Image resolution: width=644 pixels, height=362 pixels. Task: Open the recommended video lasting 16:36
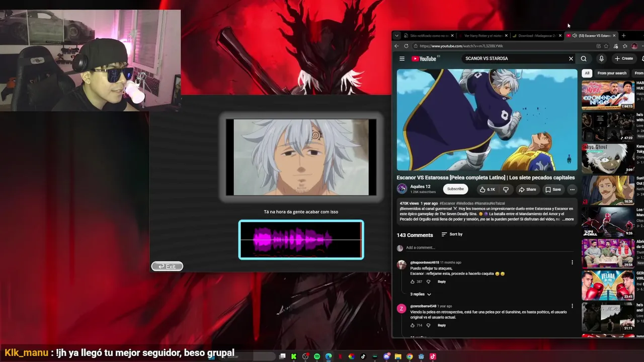click(x=608, y=190)
